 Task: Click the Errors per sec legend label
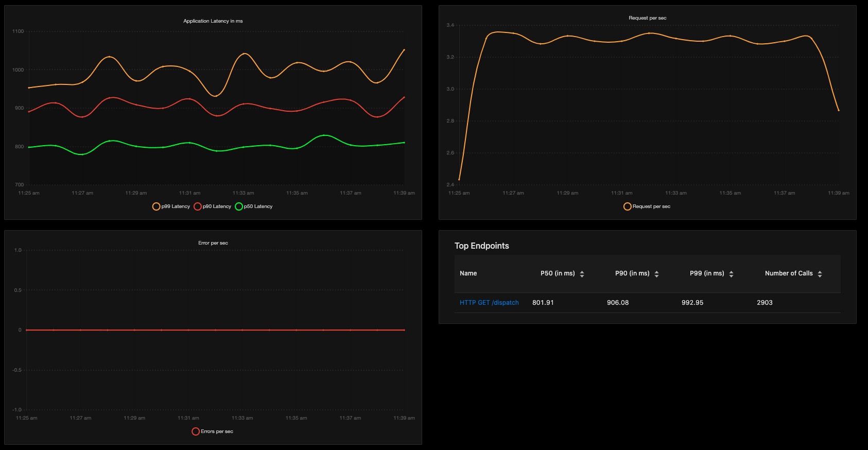(x=217, y=431)
